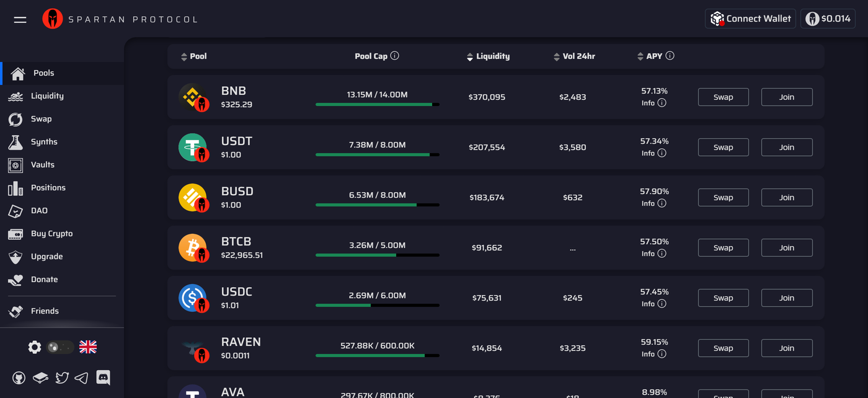Open the sidebar hamburger menu

(19, 19)
